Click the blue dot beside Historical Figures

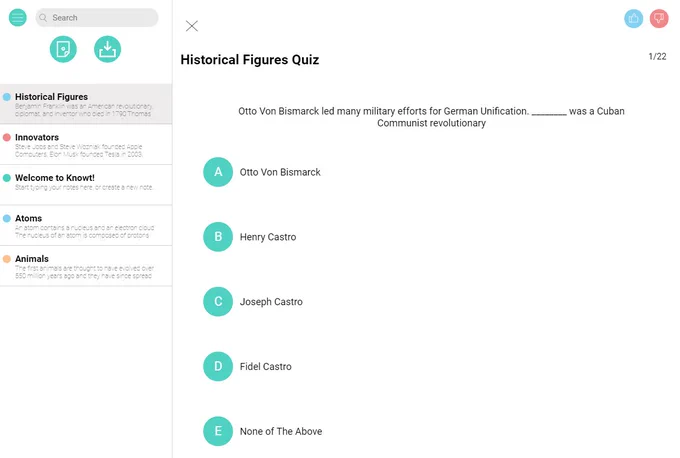(x=7, y=97)
